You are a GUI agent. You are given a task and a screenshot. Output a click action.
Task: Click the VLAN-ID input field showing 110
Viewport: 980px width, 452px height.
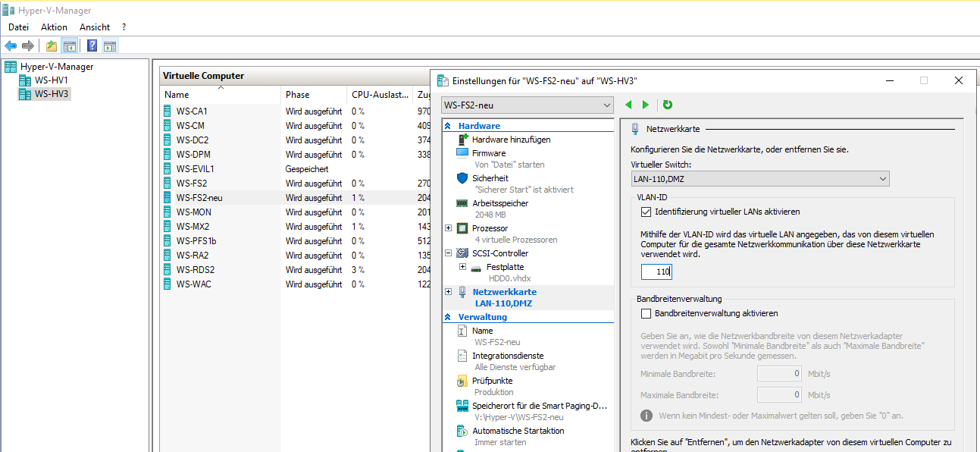(x=656, y=272)
